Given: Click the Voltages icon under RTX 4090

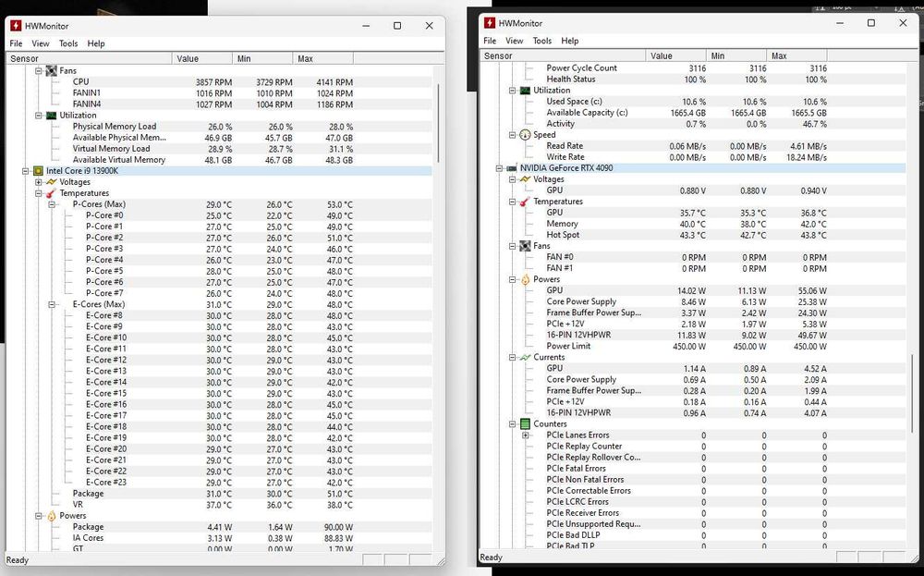Looking at the screenshot, I should point(525,179).
